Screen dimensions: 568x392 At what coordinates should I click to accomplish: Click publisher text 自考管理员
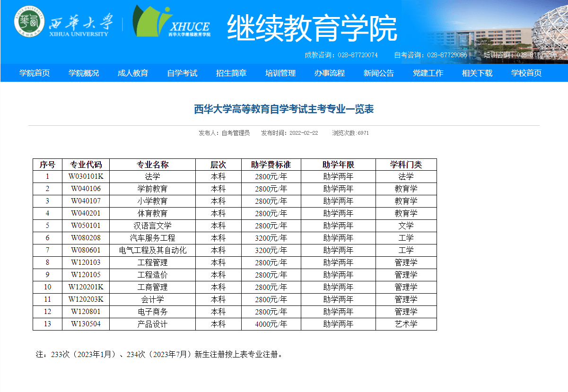[x=236, y=133]
